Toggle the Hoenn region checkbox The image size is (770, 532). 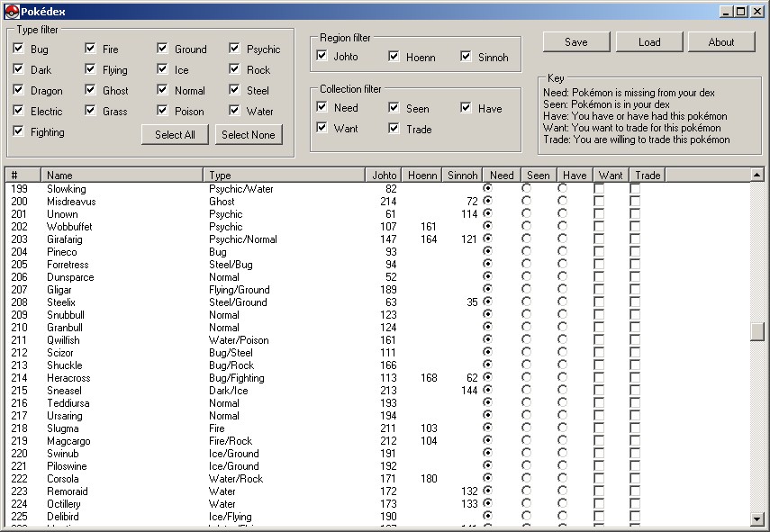pyautogui.click(x=394, y=57)
